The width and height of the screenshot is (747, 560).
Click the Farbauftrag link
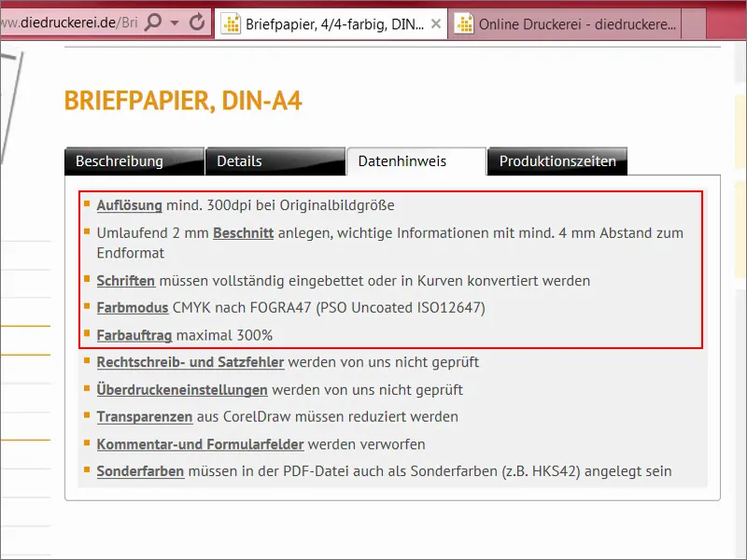click(x=134, y=335)
